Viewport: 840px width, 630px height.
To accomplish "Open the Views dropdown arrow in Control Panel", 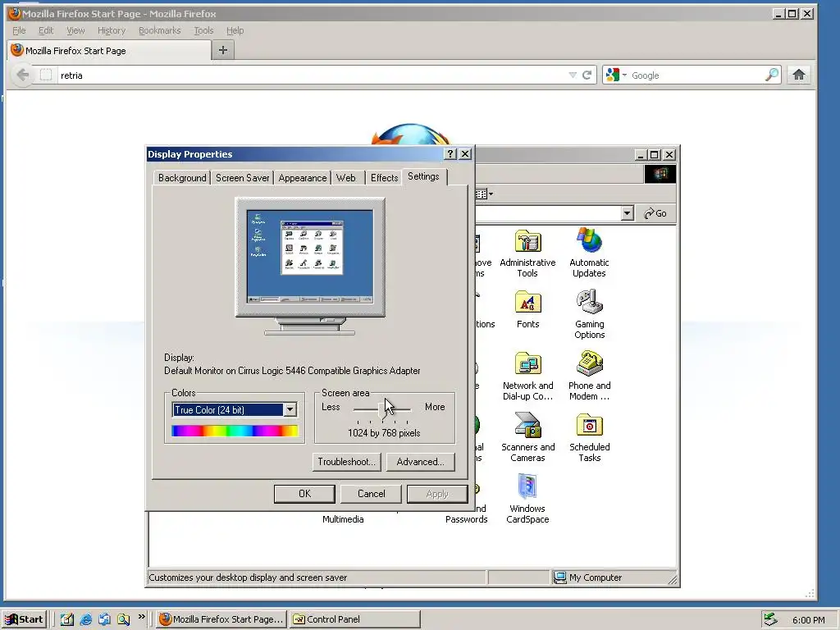I will click(x=491, y=194).
